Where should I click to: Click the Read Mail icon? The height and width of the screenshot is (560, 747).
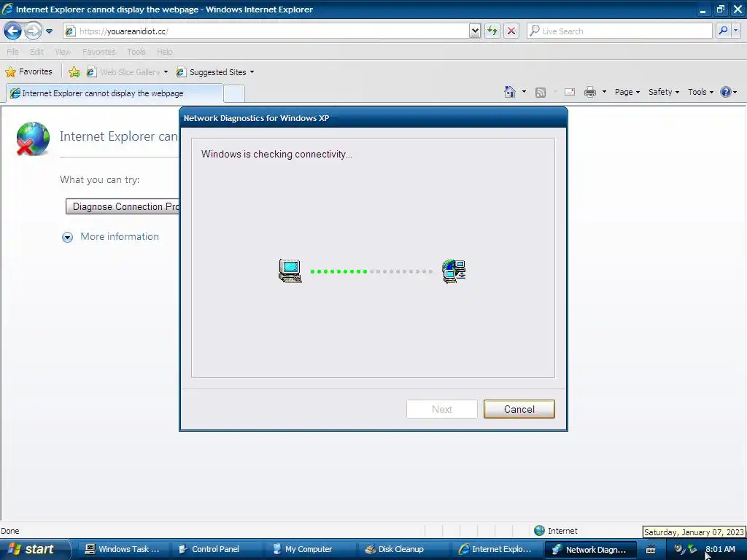click(x=570, y=92)
